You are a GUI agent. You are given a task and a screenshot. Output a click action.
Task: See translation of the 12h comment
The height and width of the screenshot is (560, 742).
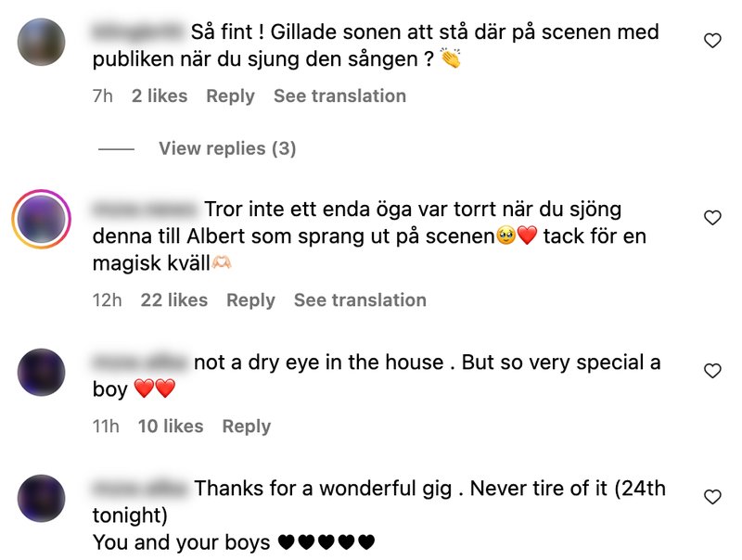click(360, 300)
